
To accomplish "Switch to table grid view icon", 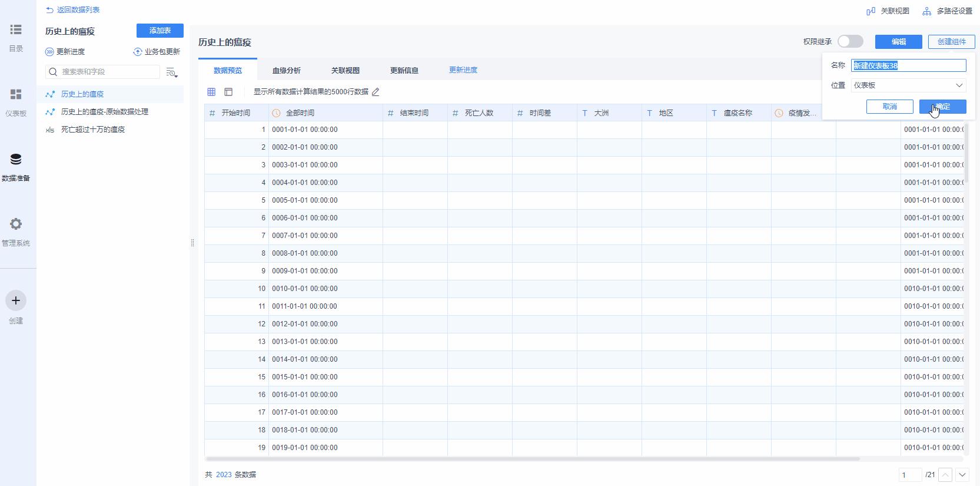I will click(211, 92).
